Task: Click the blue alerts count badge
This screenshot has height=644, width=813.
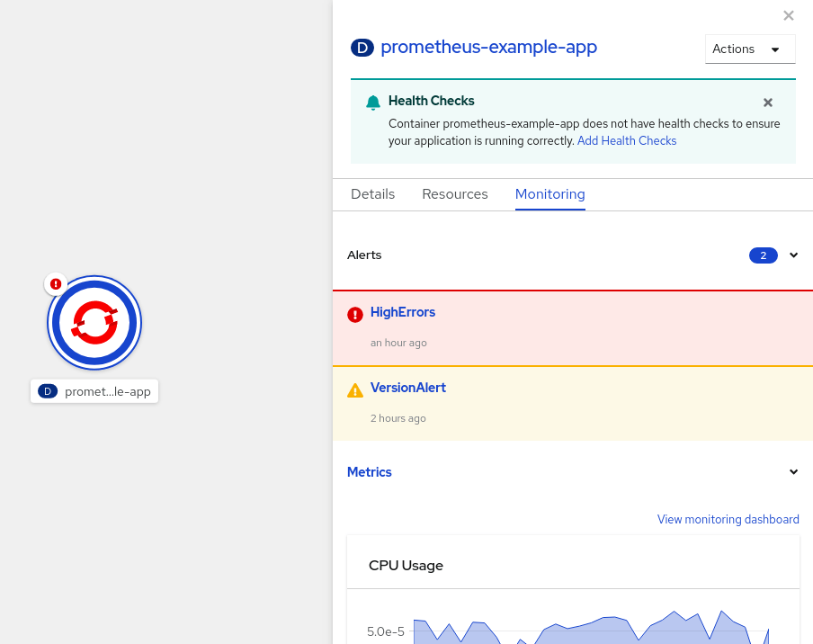Action: (763, 255)
